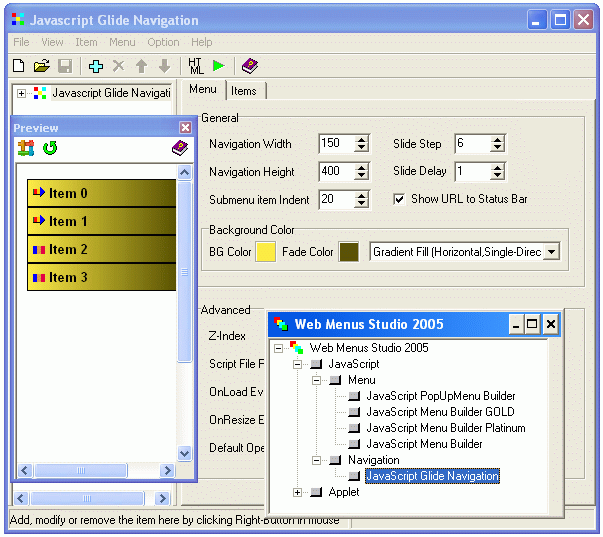Viewport: 603px width, 537px height.
Task: Minimize the Web Menus Studio 2005 window
Action: coord(516,325)
